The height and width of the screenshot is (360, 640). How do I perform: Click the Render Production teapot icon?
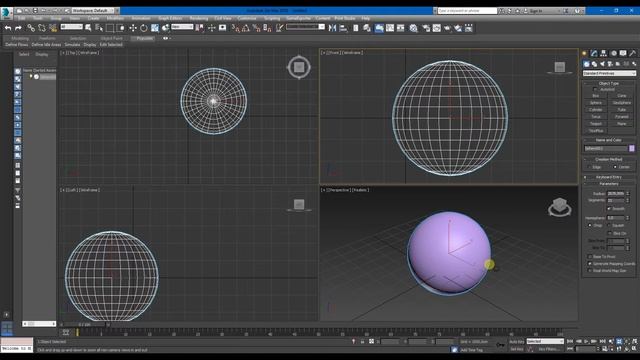click(x=447, y=28)
